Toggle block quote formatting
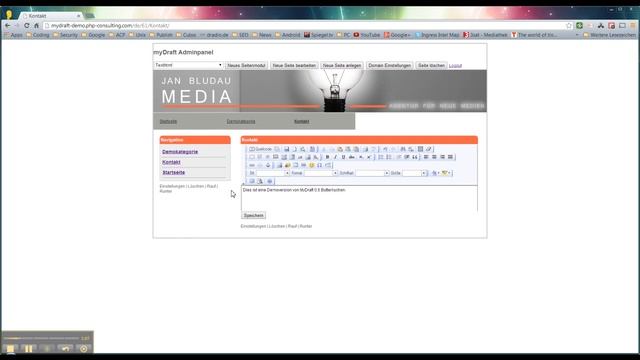640x360 pixels. pyautogui.click(x=415, y=157)
